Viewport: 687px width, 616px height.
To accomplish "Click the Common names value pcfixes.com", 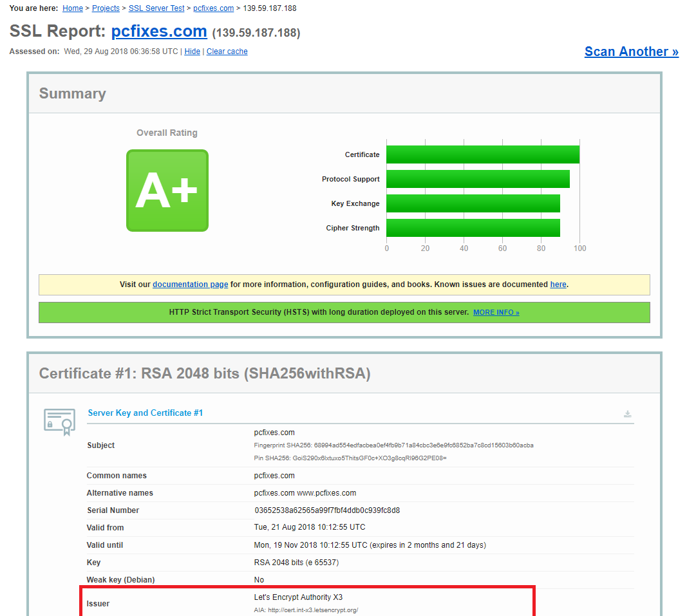I will coord(274,476).
